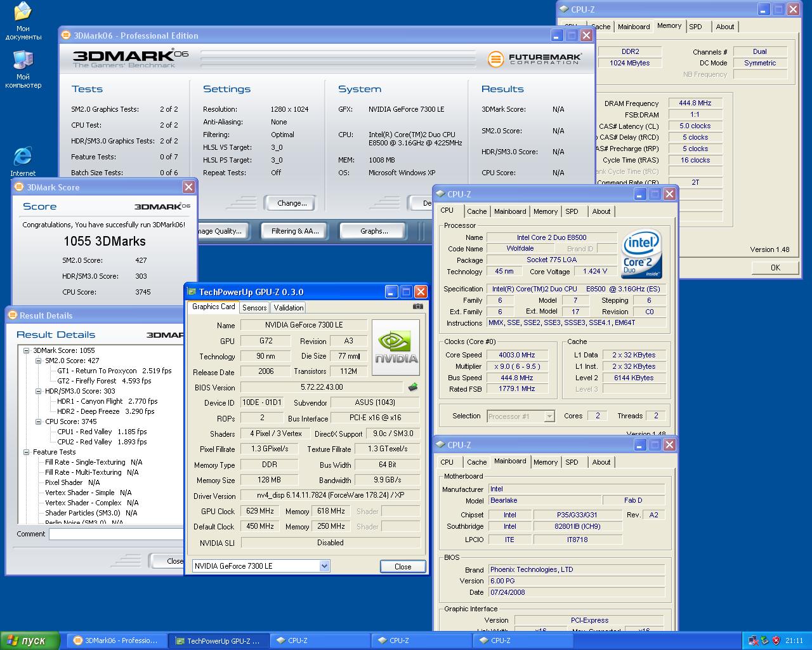Click the taskbar clock showing 21:11
812x650 pixels.
[x=794, y=640]
